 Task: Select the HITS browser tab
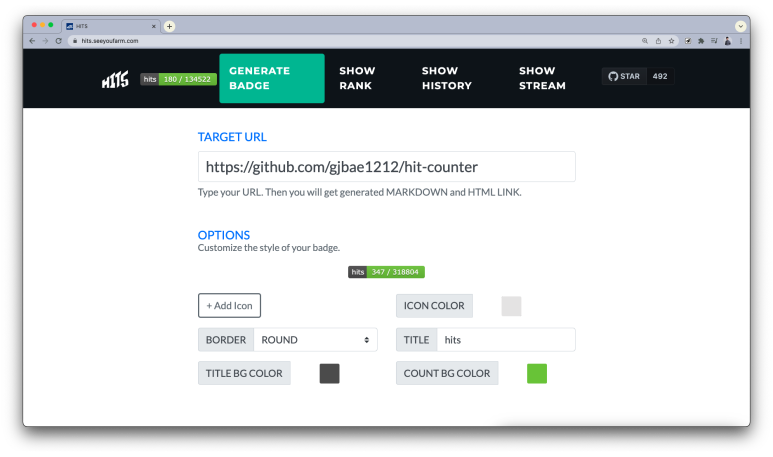pos(111,26)
